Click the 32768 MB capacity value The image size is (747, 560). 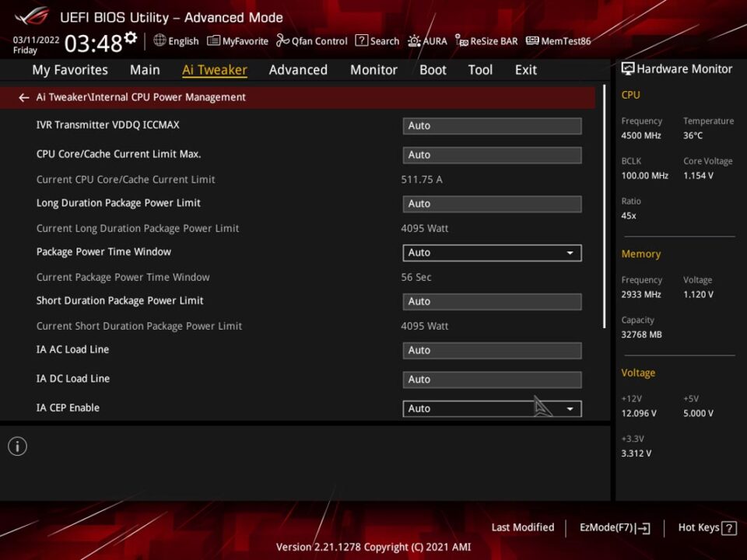tap(641, 334)
